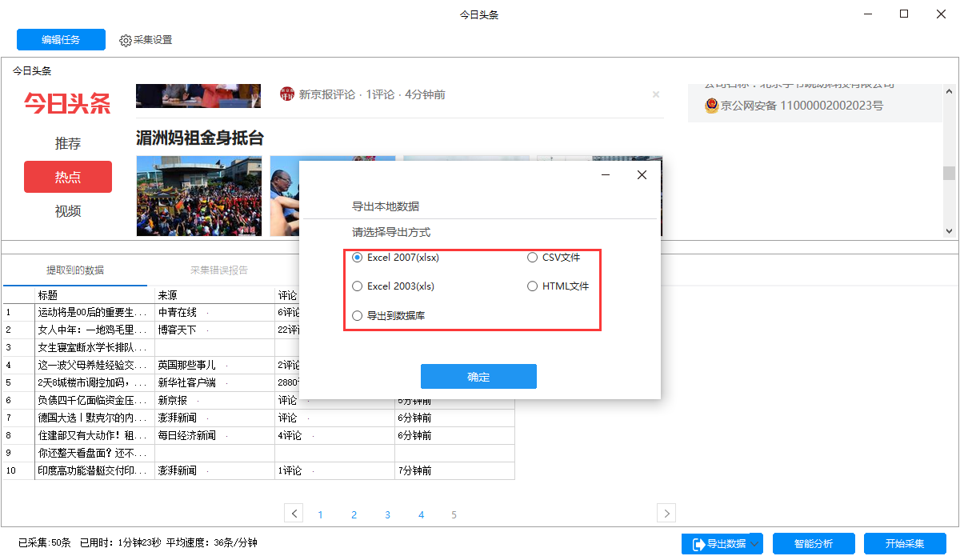Open the 湄洲妈祖金身抵台 headline link

click(x=200, y=138)
